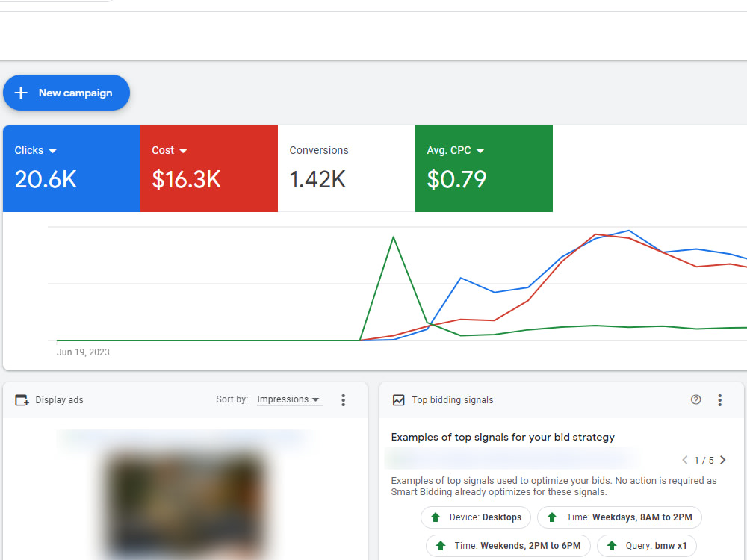Click the New campaign button
The width and height of the screenshot is (747, 560).
[66, 93]
